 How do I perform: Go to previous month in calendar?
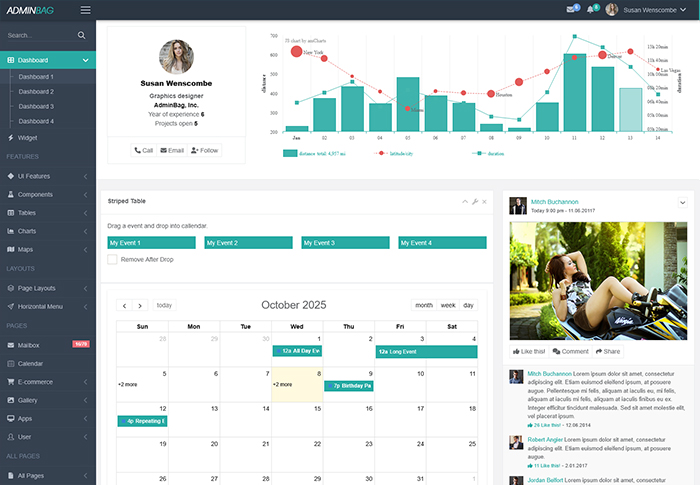[x=125, y=306]
